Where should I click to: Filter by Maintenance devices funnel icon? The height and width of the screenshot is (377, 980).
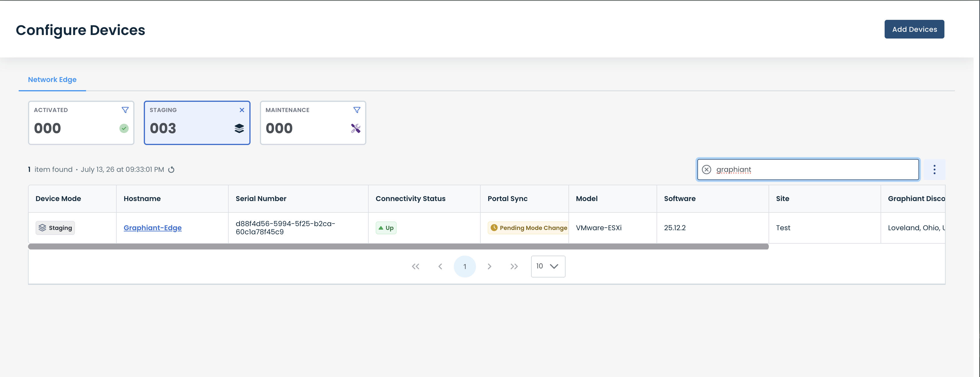coord(356,110)
